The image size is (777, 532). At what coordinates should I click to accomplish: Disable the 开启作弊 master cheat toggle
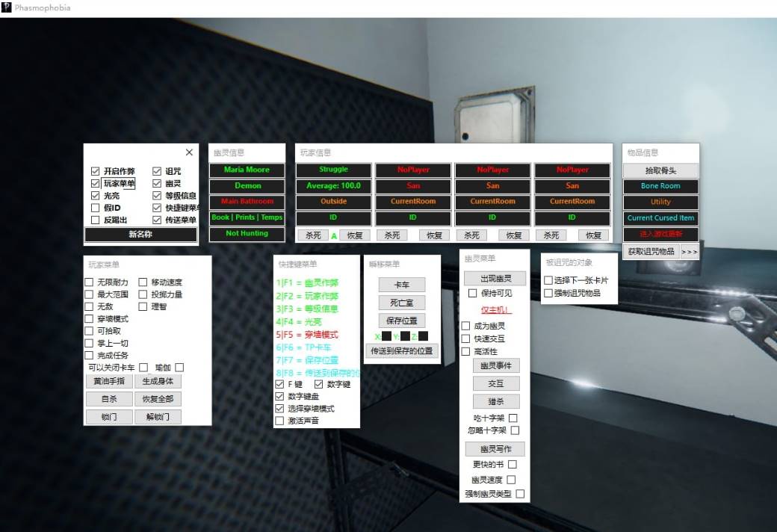tap(95, 170)
